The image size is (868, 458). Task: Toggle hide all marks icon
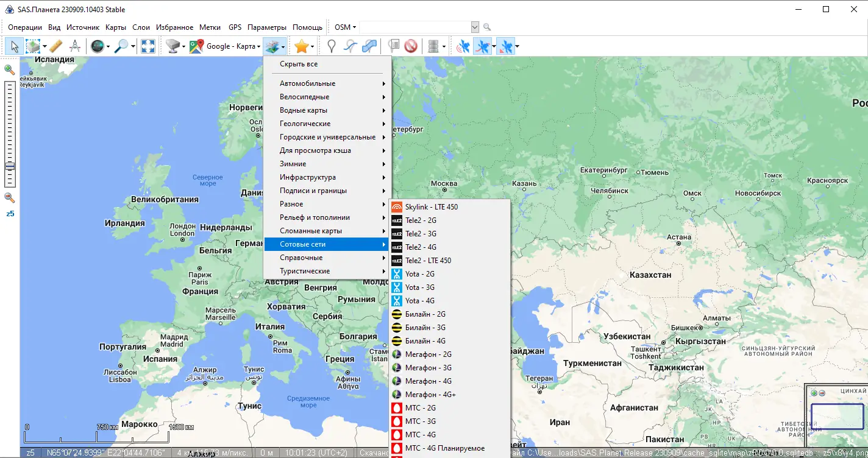point(411,46)
